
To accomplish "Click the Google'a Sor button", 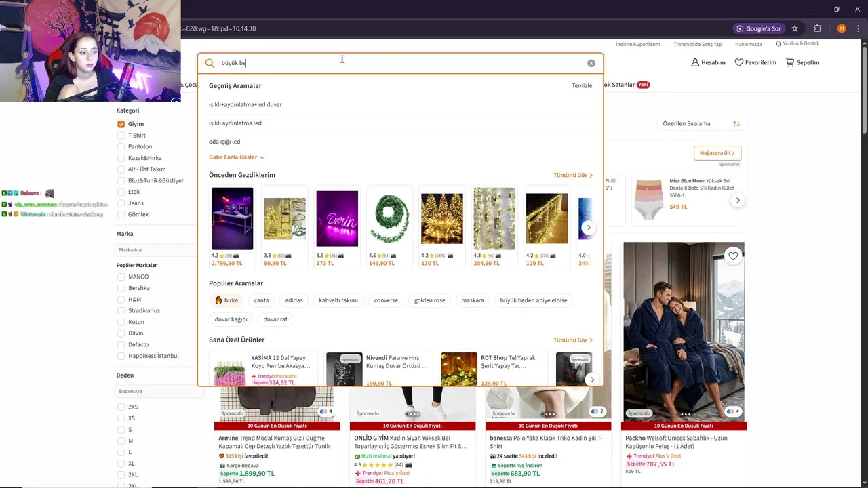I will 759,28.
